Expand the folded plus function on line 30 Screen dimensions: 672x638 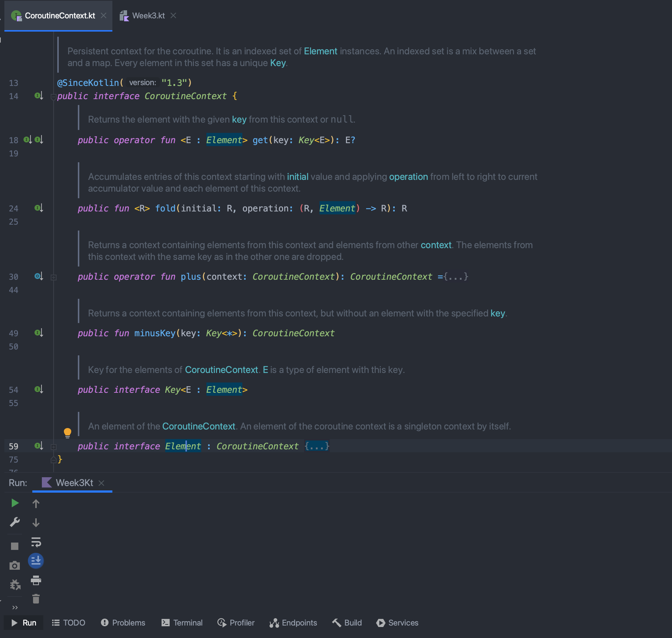coord(54,278)
